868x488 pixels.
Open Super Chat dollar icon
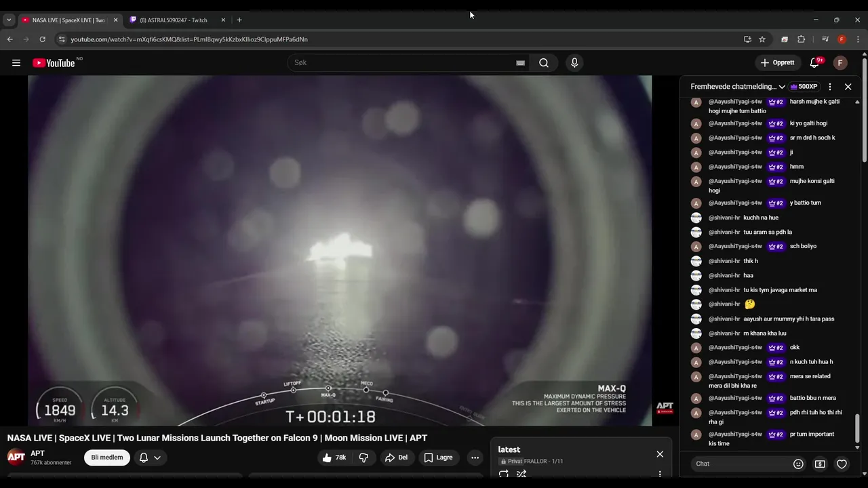820,464
